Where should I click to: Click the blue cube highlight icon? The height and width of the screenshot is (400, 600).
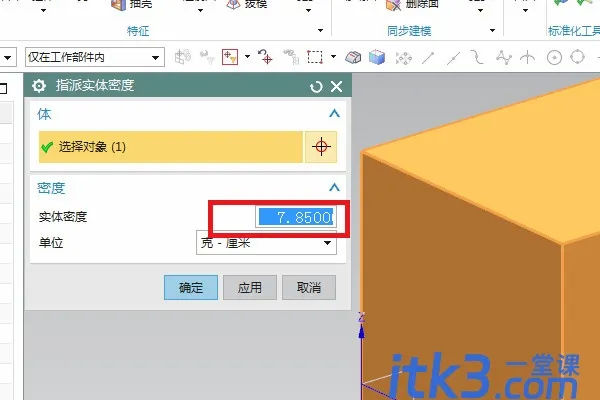377,57
